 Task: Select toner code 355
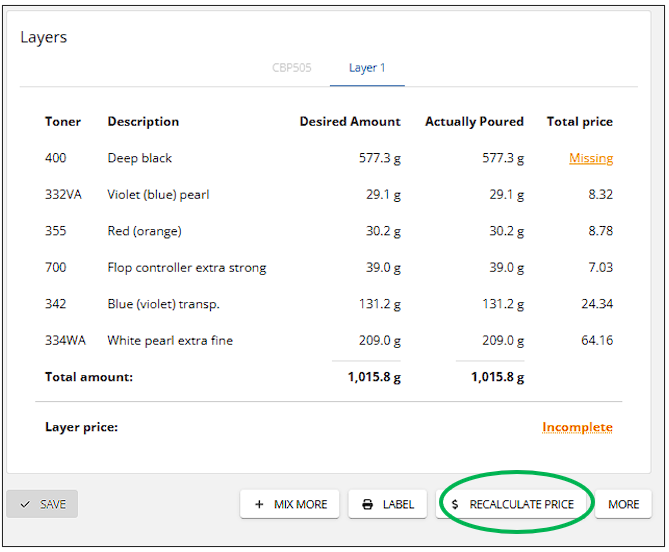tap(55, 231)
